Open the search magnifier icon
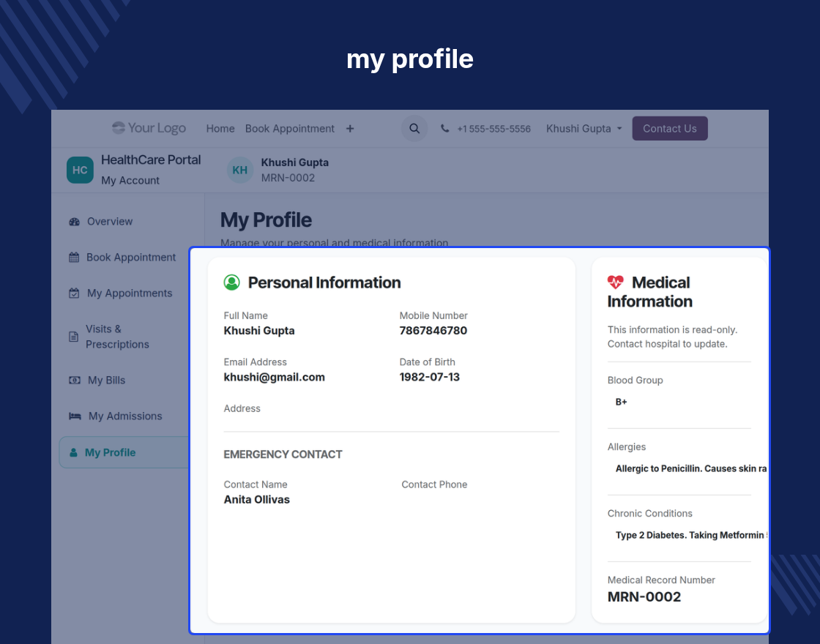Screen dimensions: 820x644 [x=414, y=128]
